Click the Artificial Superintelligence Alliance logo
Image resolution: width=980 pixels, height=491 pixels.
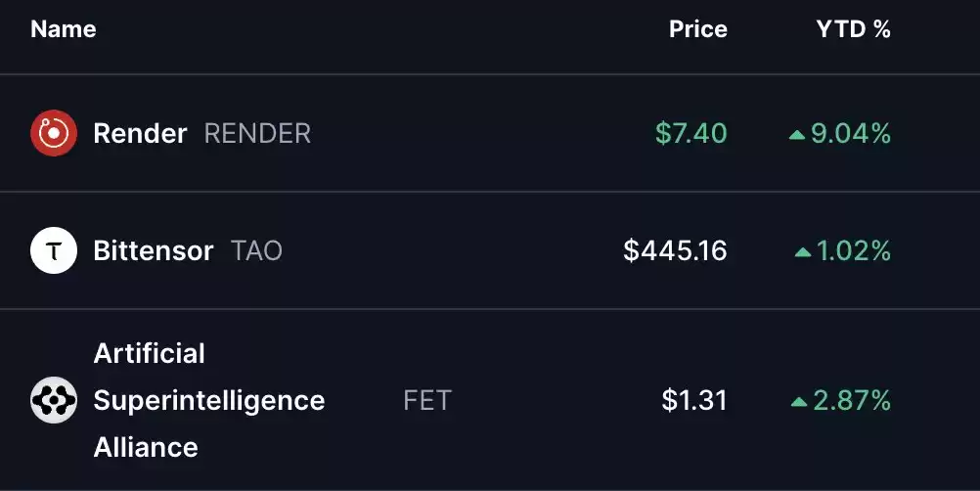pos(54,400)
